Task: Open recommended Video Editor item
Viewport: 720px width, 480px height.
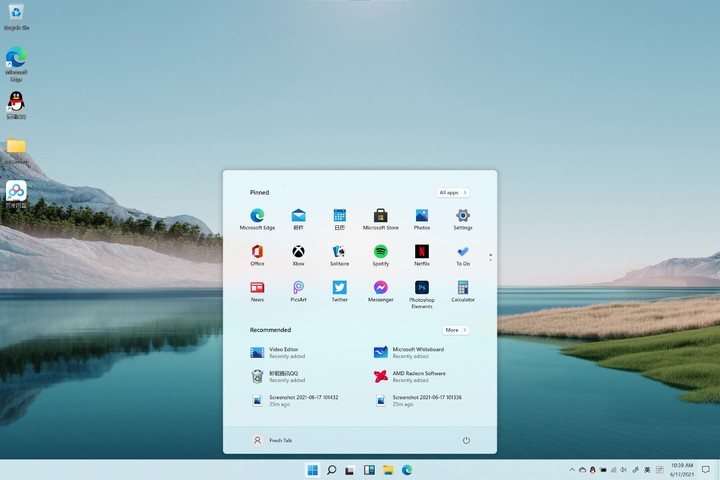Action: [280, 352]
